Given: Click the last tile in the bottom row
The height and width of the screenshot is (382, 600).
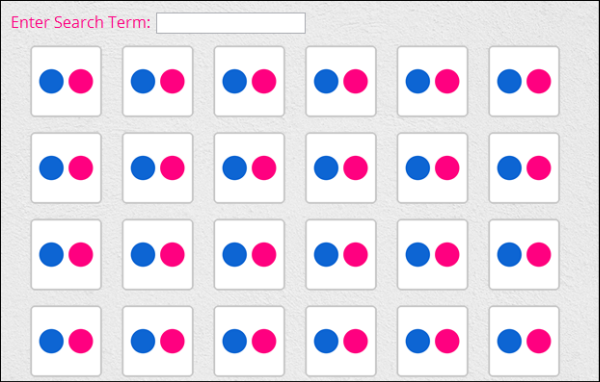Looking at the screenshot, I should [x=524, y=341].
